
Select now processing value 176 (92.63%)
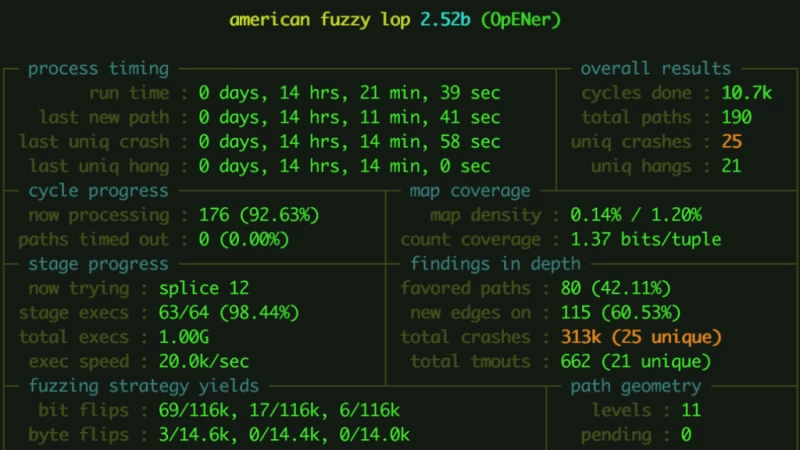[x=259, y=215]
